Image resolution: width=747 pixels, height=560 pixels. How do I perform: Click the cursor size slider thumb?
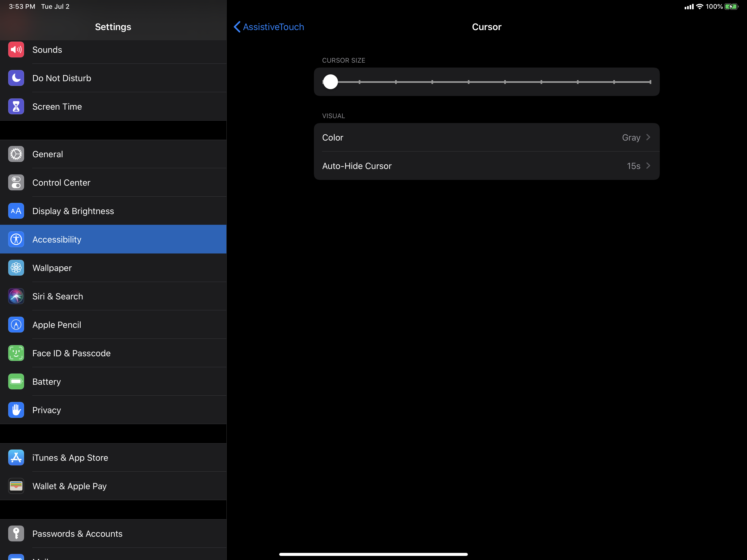(330, 82)
